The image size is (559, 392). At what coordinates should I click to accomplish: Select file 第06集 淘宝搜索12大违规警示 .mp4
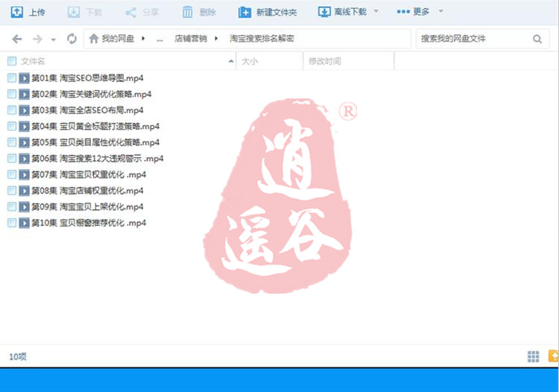98,159
